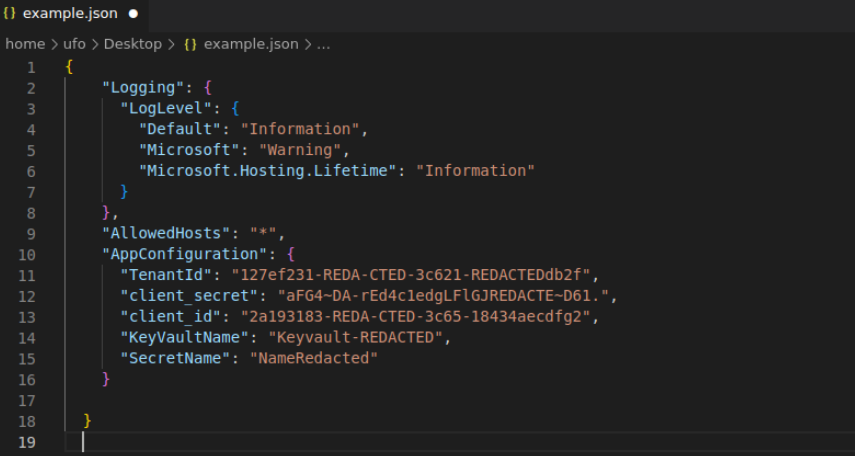Click the JSON braces icon on the example.json tab
This screenshot has height=456, width=855.
(9, 14)
